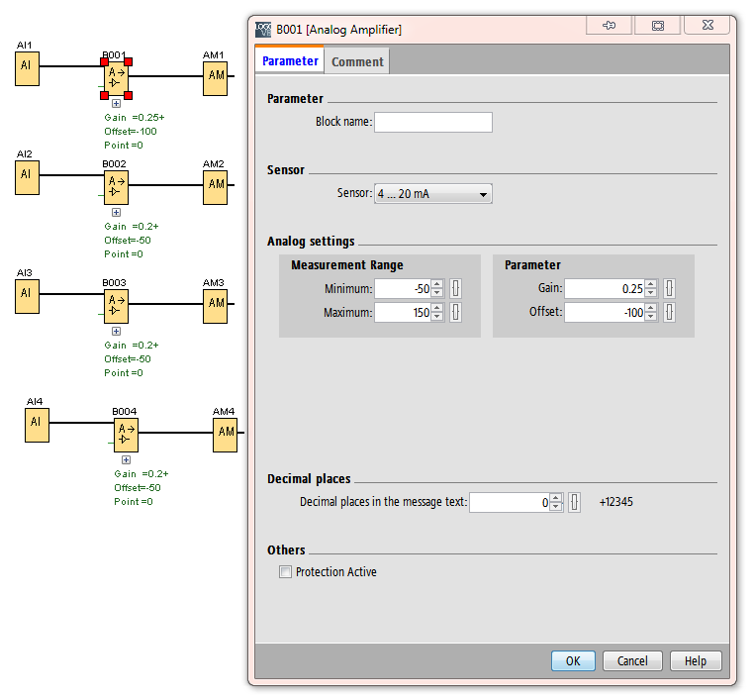Expand the plus box under B003

(116, 331)
